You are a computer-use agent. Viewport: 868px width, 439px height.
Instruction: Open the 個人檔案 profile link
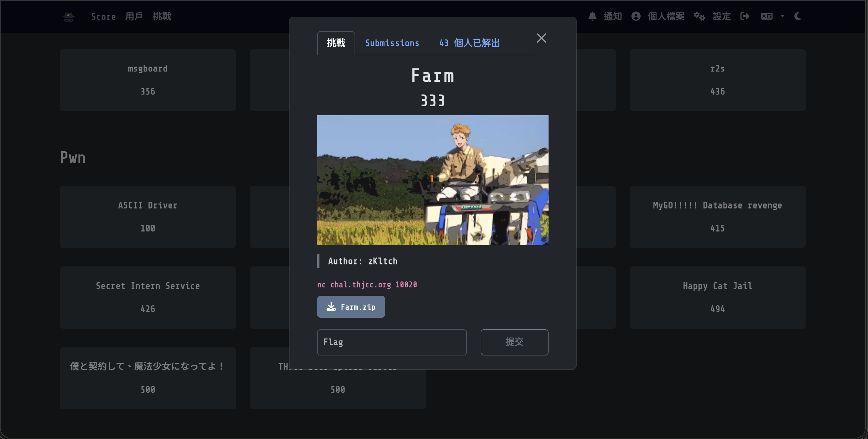pyautogui.click(x=666, y=16)
